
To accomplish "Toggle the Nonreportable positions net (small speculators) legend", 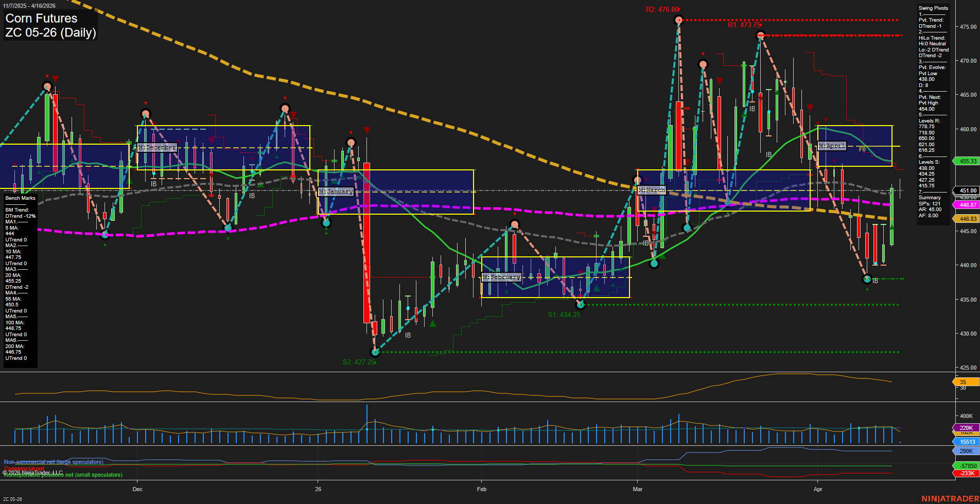I will coord(63,474).
